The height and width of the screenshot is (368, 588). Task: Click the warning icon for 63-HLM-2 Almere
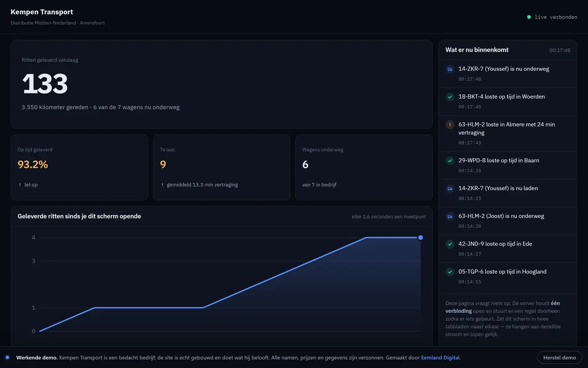[x=450, y=125]
